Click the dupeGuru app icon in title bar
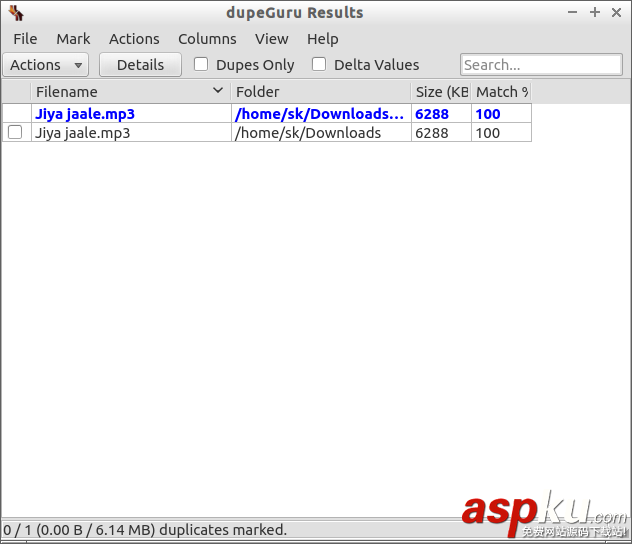Image resolution: width=632 pixels, height=544 pixels. (17, 13)
